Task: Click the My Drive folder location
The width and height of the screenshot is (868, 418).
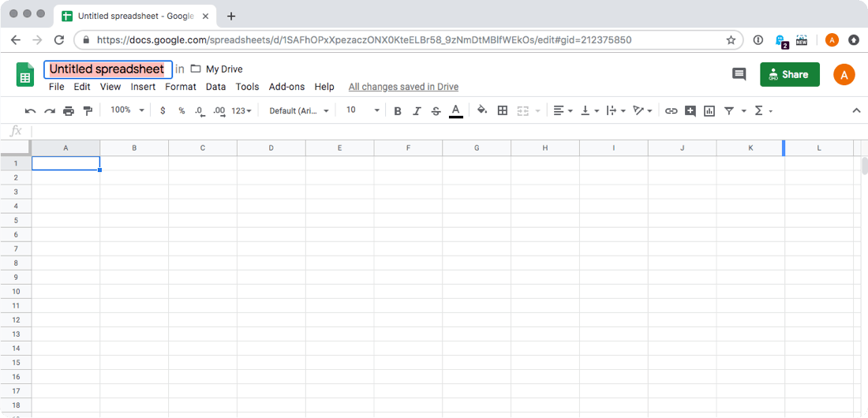Action: [x=216, y=69]
